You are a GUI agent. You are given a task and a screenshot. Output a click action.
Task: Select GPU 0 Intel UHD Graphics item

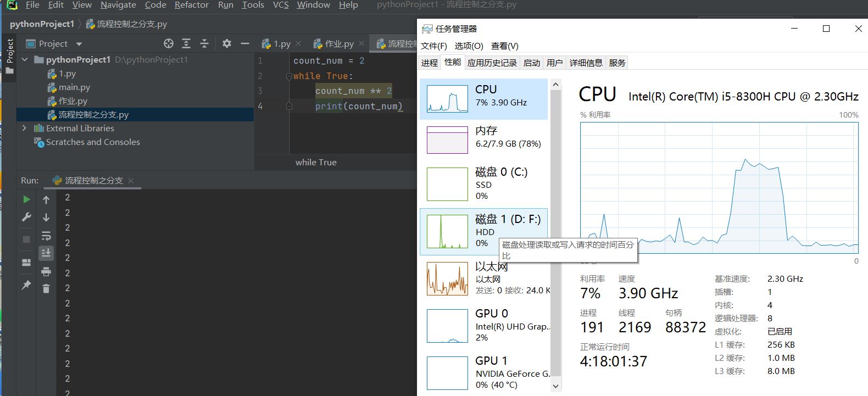484,325
